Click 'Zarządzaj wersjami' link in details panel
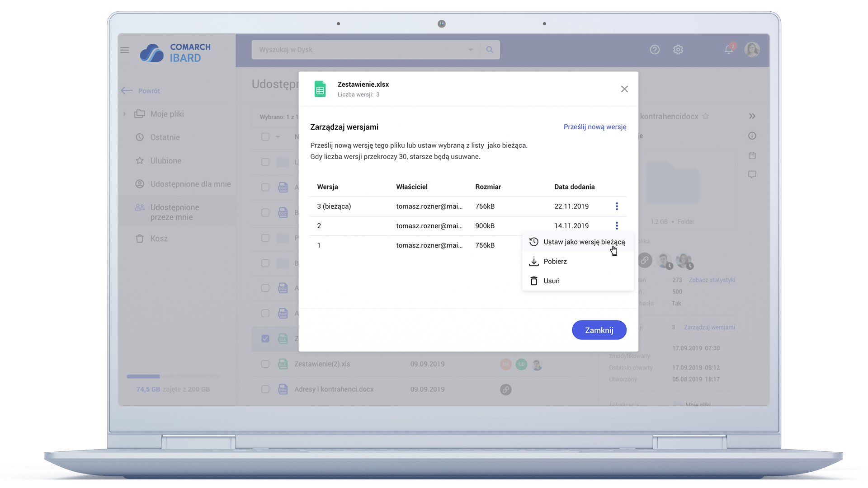This screenshot has width=868, height=488. tap(709, 327)
